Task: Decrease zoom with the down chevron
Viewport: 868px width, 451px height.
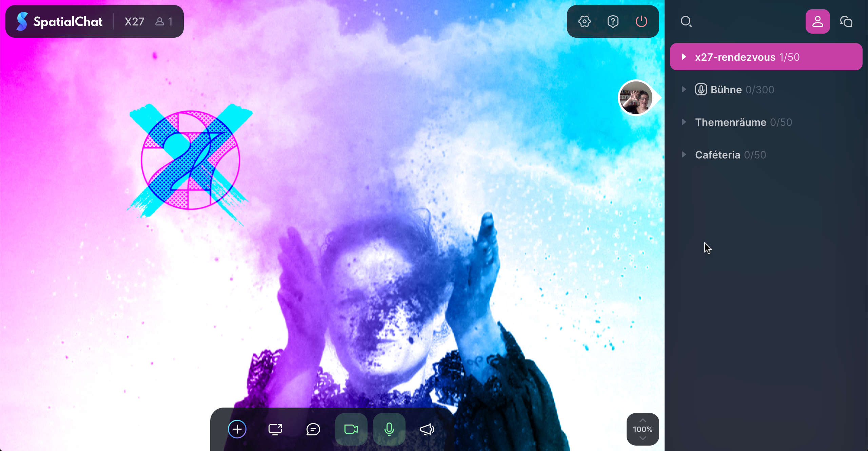Action: (643, 438)
